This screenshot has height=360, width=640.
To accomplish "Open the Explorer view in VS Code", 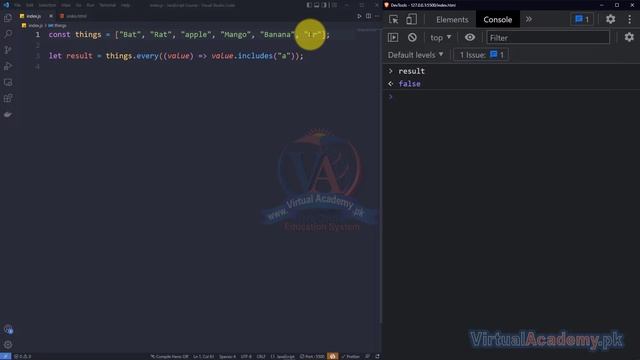I will point(8,18).
